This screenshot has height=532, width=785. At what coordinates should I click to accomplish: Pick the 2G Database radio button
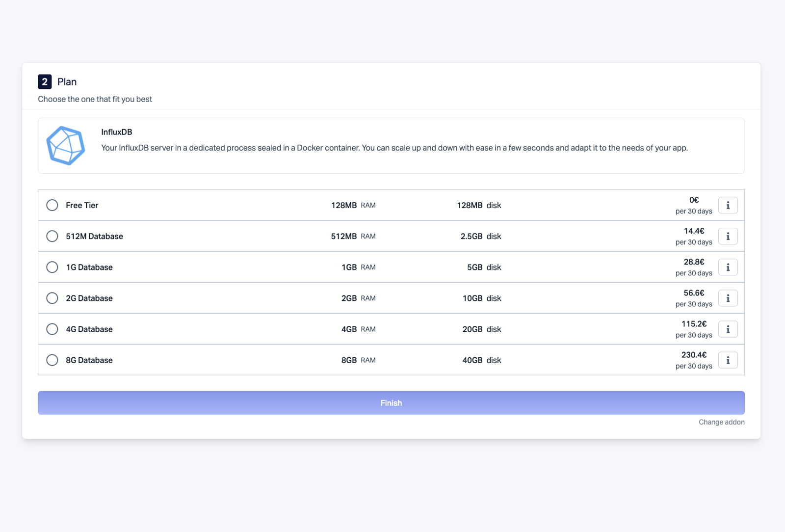tap(52, 298)
